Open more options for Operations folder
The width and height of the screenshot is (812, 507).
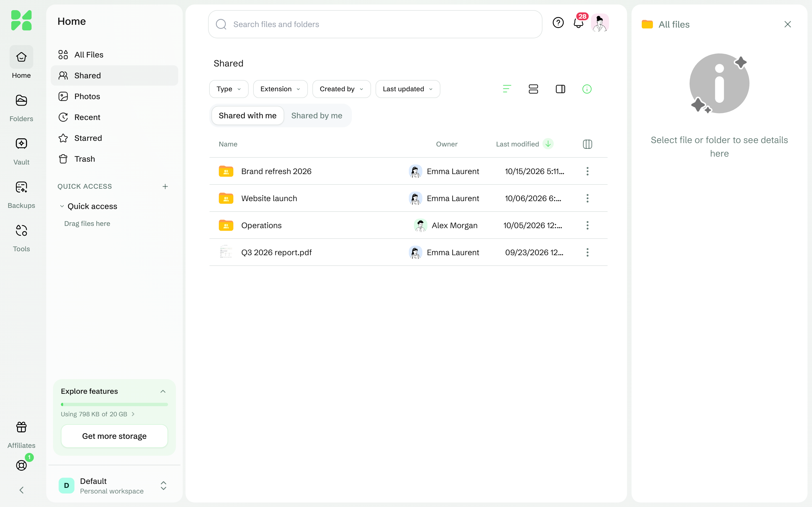coord(587,225)
